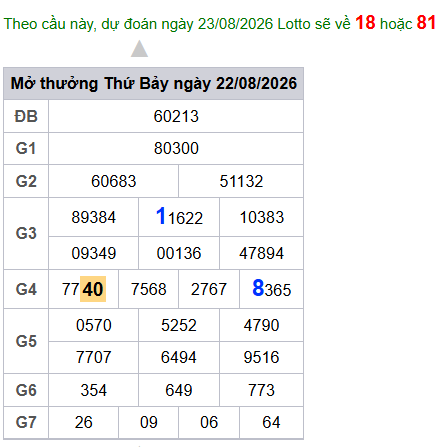The height and width of the screenshot is (447, 443).
Task: Select G2 number 51132
Action: 241,181
